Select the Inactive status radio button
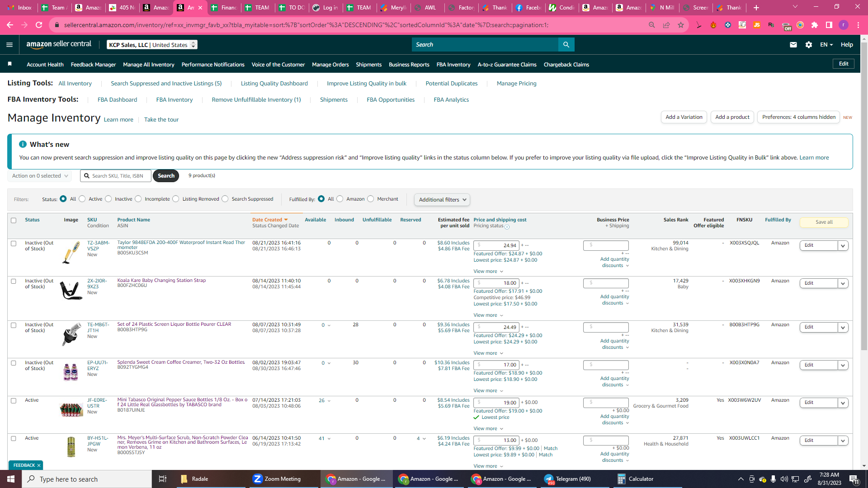This screenshot has height=488, width=868. pos(108,199)
